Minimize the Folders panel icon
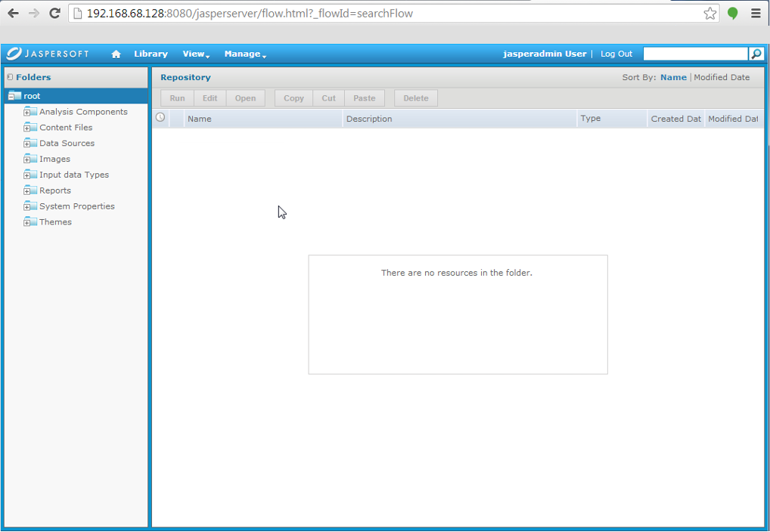Screen dimensions: 770x532 [x=10, y=77]
